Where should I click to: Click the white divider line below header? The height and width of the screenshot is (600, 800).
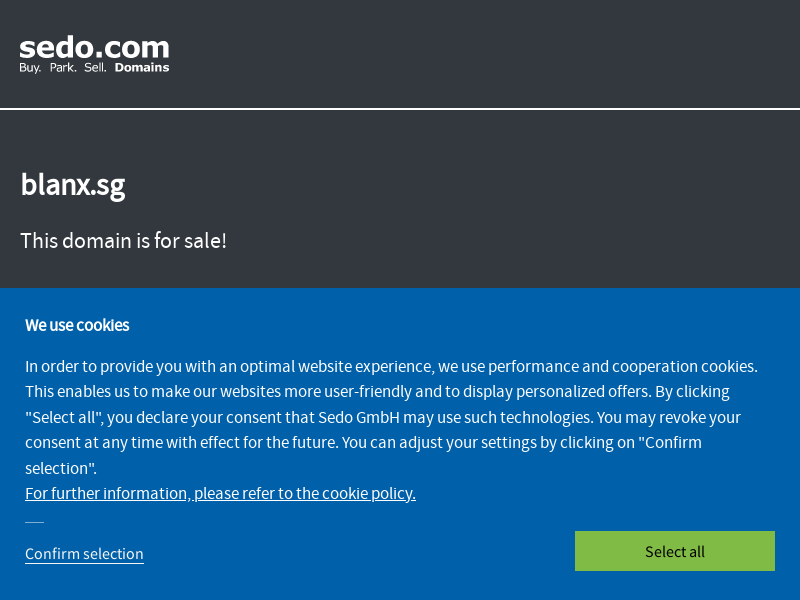tap(400, 109)
